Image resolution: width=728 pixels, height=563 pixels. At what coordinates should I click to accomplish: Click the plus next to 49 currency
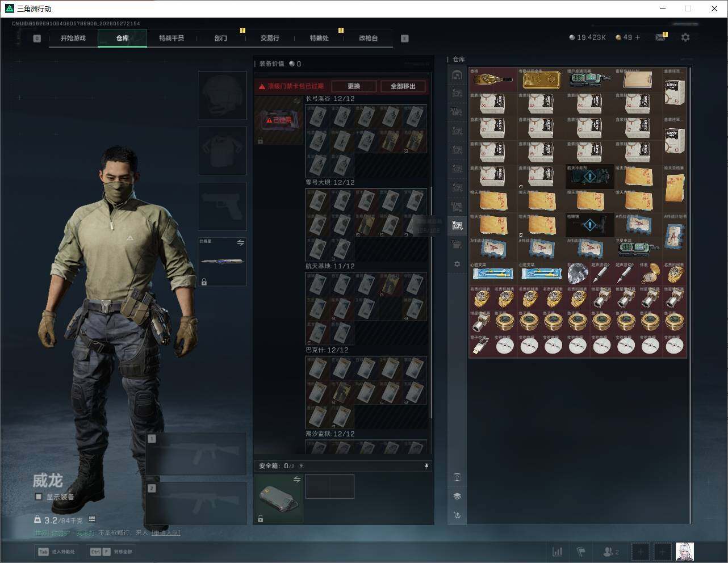click(x=638, y=37)
